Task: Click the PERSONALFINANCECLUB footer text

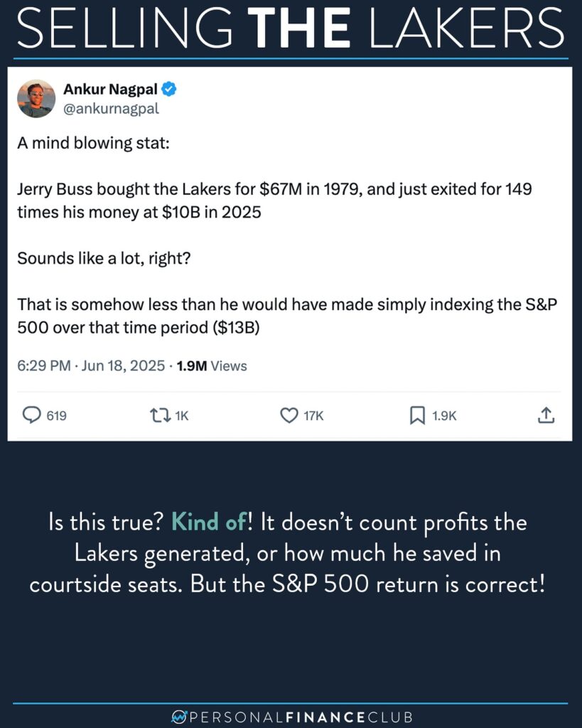Action: [301, 717]
